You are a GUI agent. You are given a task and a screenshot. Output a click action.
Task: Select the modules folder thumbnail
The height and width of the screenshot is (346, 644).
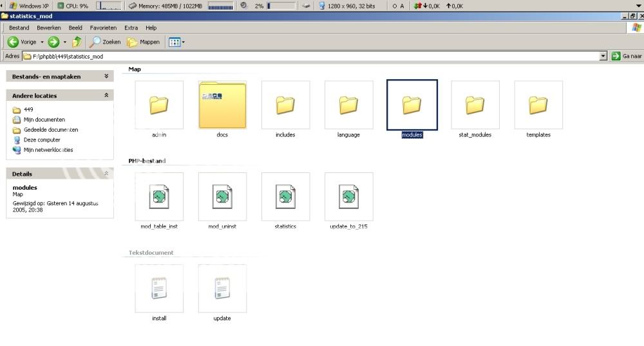412,105
